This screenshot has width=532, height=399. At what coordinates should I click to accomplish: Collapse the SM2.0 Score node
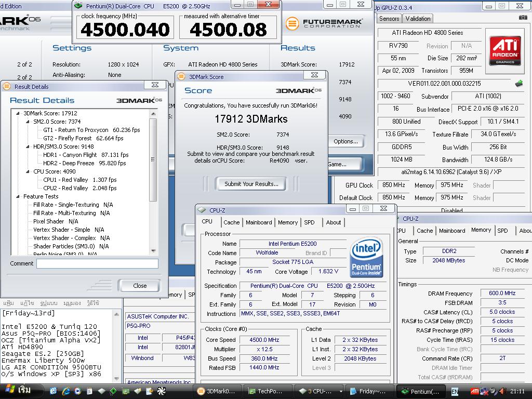pos(28,122)
